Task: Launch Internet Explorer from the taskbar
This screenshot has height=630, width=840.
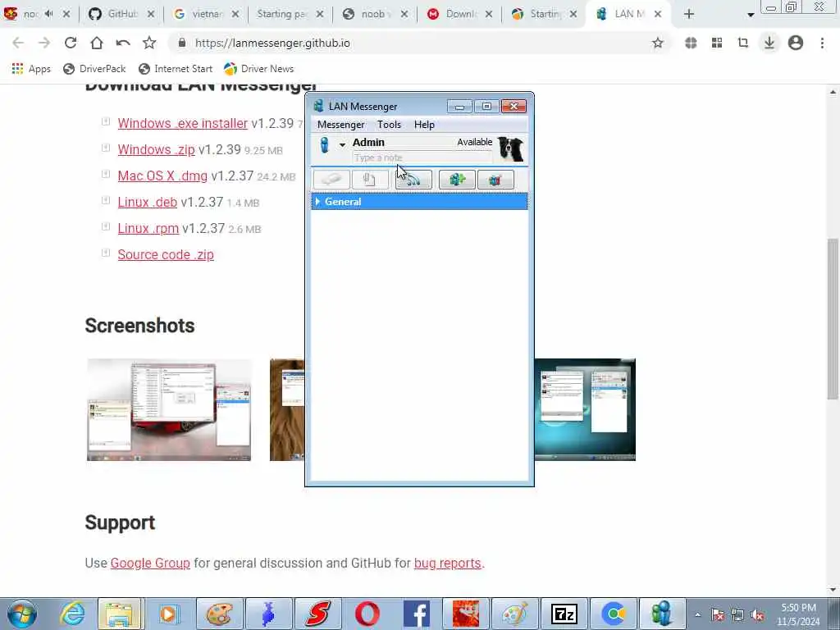Action: (72, 614)
